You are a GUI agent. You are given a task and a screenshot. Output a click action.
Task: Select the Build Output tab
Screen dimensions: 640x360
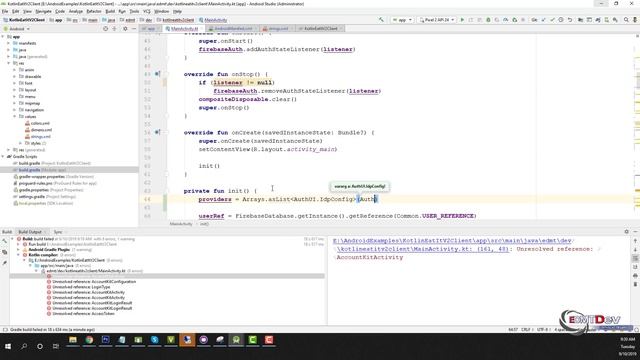(x=30, y=232)
